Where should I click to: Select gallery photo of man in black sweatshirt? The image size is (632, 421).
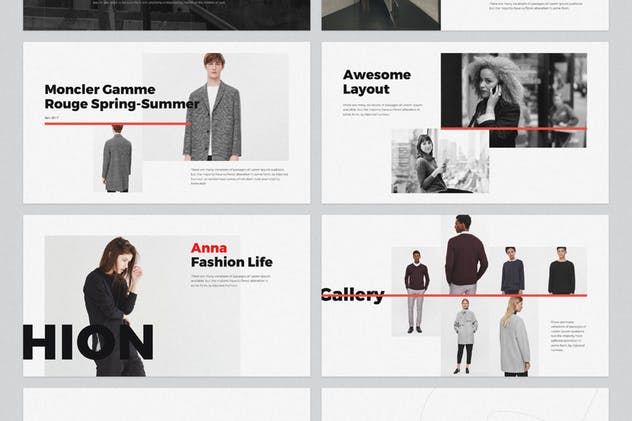point(561,271)
